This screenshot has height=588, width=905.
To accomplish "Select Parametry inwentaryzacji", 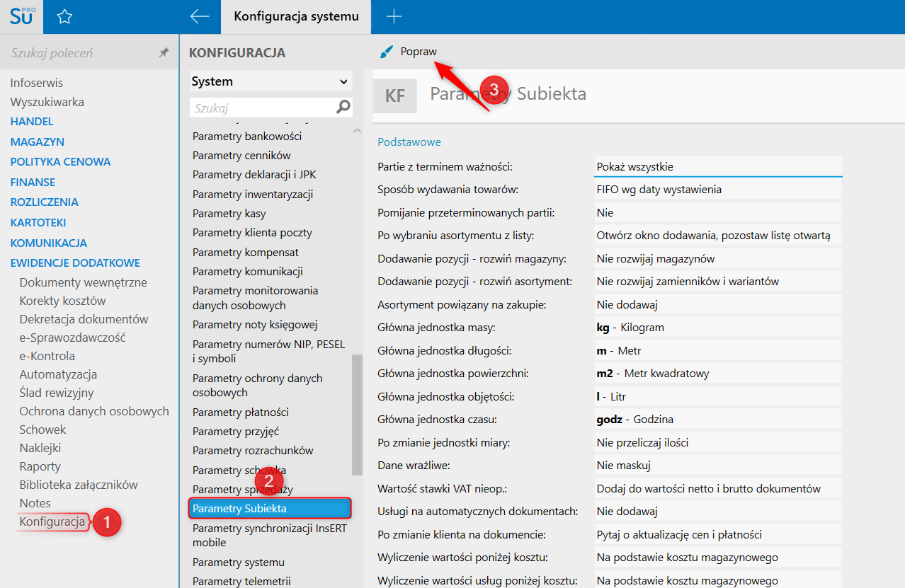I will [x=253, y=194].
